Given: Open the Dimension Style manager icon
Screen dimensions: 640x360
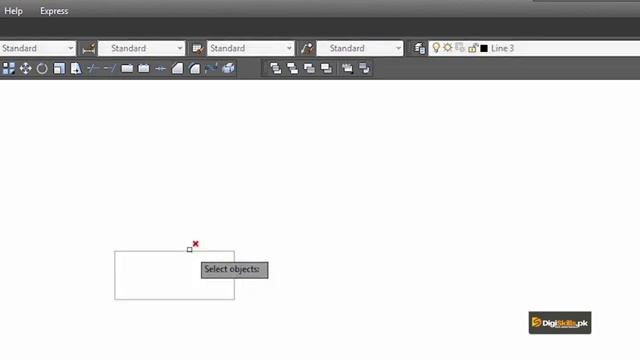Looking at the screenshot, I should [x=88, y=49].
